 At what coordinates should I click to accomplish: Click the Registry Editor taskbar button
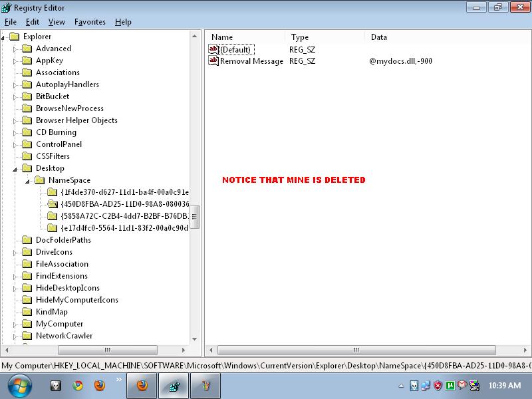pos(174,386)
